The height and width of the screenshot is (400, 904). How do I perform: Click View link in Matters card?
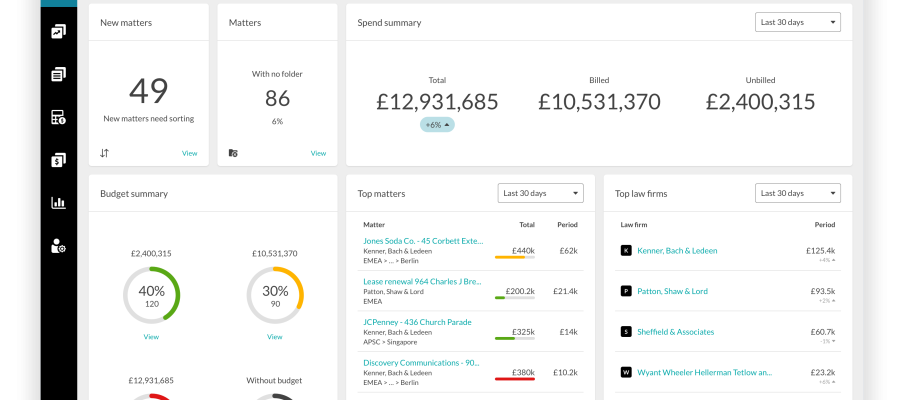point(318,153)
